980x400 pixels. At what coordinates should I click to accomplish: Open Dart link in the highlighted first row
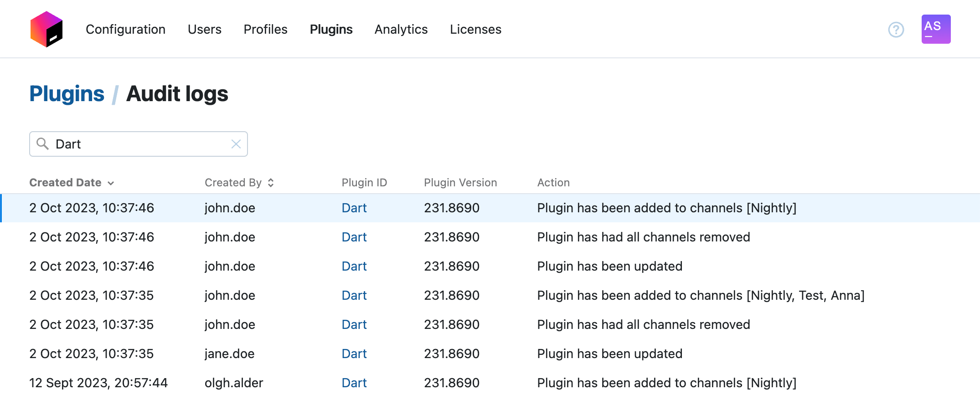354,208
